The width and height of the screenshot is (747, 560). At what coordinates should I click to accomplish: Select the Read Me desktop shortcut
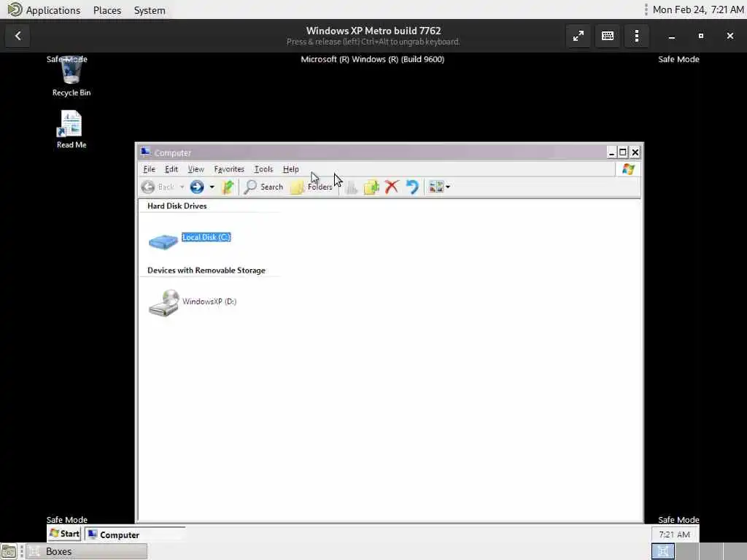click(71, 130)
